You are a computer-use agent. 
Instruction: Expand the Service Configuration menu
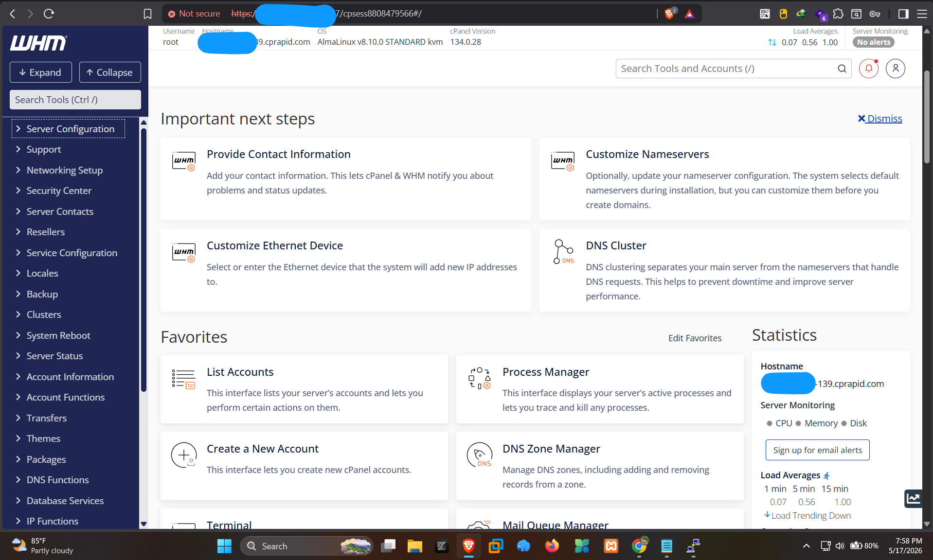click(x=72, y=253)
